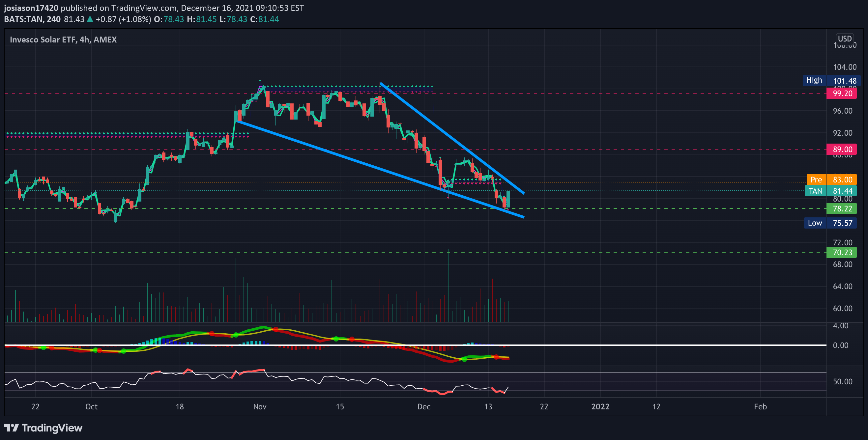Click the TradingView logo icon
The image size is (868, 440).
(x=11, y=428)
